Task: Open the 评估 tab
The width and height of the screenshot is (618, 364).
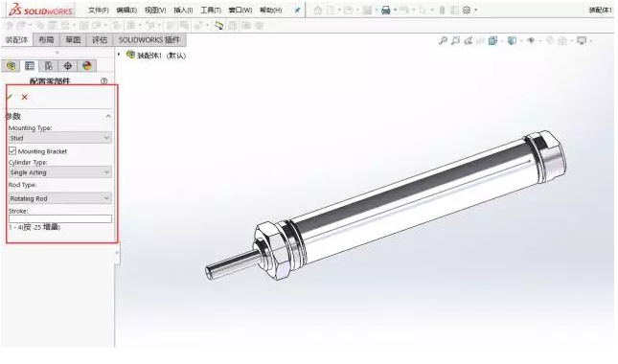Action: (x=100, y=40)
